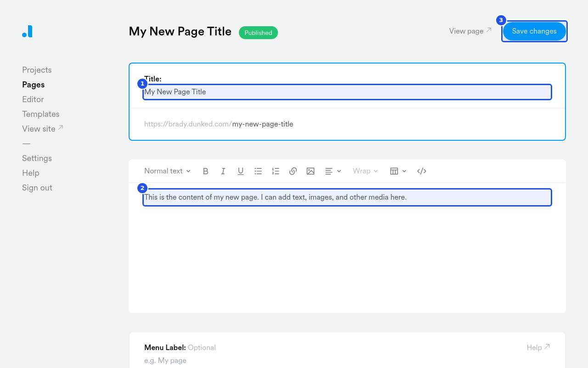The height and width of the screenshot is (368, 588).
Task: Select Pages in sidebar
Action: [33, 85]
